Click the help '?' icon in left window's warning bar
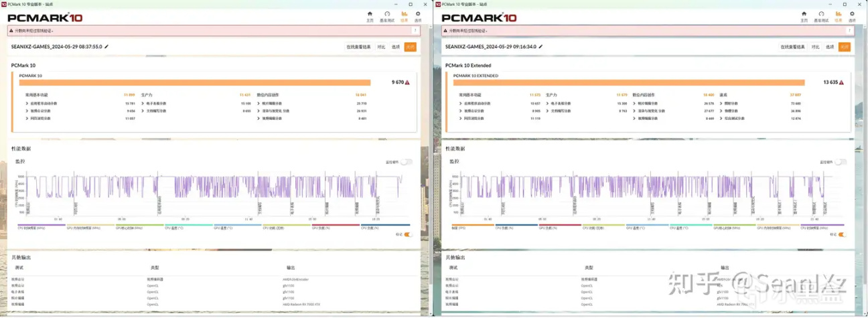 pyautogui.click(x=415, y=30)
